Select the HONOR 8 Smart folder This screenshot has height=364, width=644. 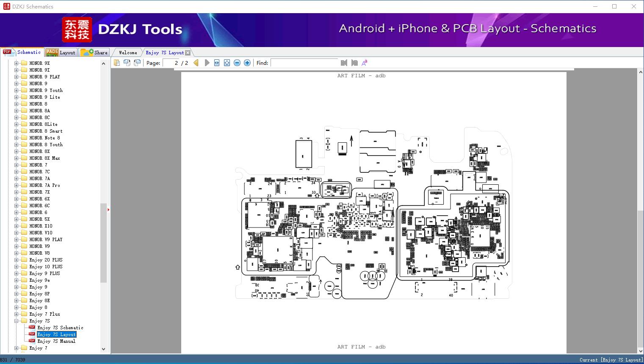(x=46, y=131)
